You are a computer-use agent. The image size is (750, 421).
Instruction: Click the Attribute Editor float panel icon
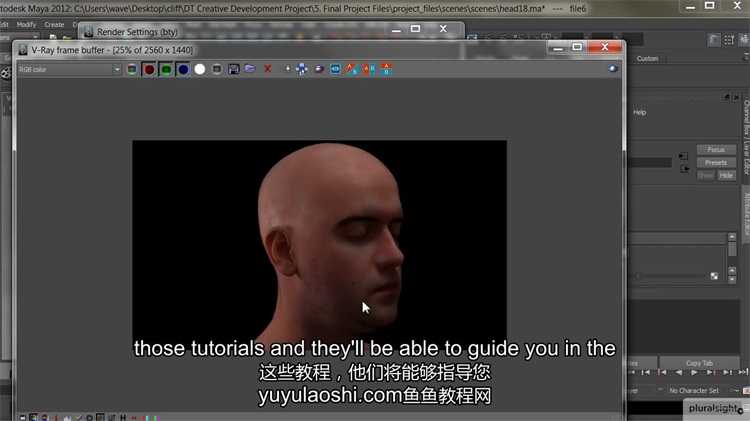point(727,98)
